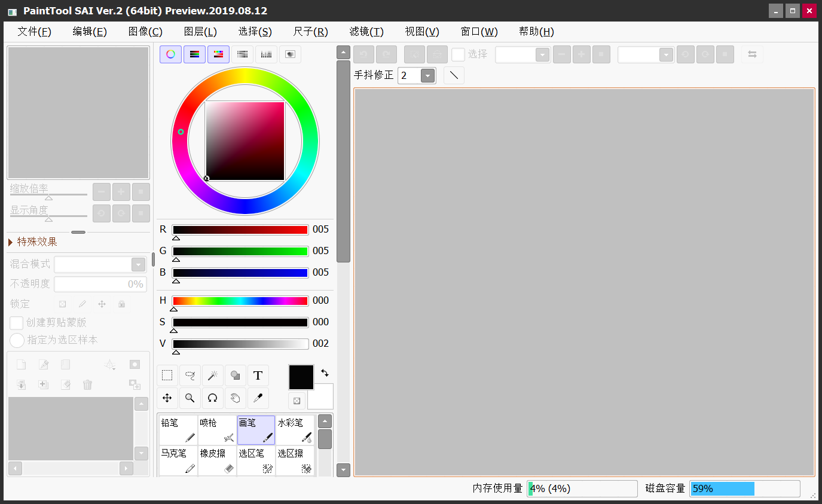Choose the 水彩笔 brush preset
Screen dimensions: 822x504
pyautogui.click(x=295, y=430)
